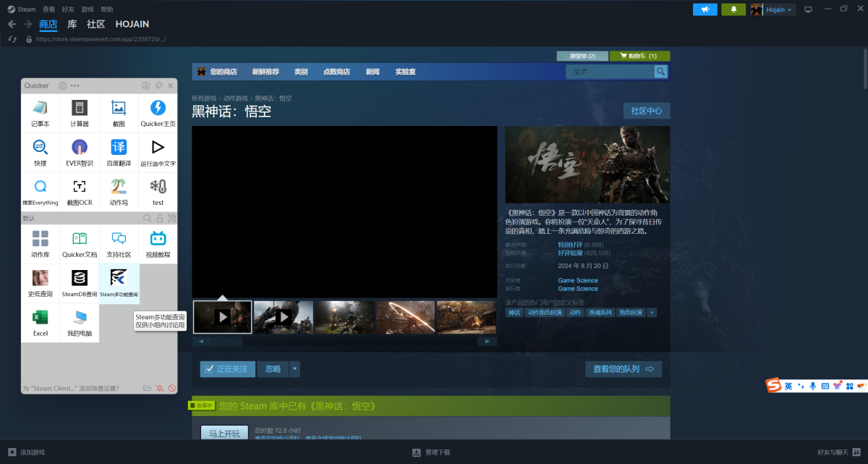Screen dimensions: 868x464
Task: Run the 快搜 quick search action
Action: pyautogui.click(x=41, y=153)
